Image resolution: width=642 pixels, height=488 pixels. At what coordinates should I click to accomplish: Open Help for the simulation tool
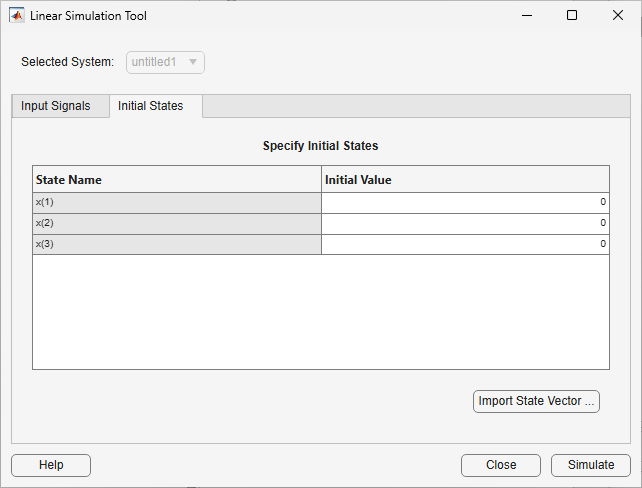point(51,465)
